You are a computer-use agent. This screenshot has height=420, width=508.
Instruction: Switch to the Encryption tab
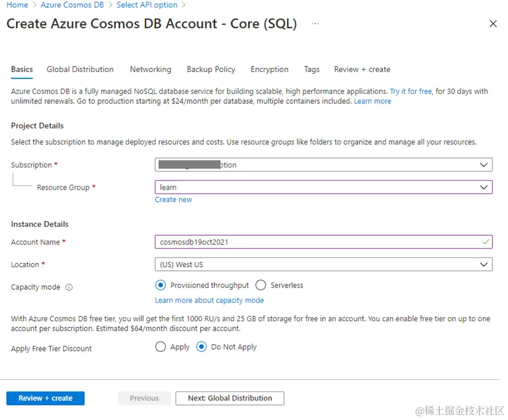tap(269, 69)
